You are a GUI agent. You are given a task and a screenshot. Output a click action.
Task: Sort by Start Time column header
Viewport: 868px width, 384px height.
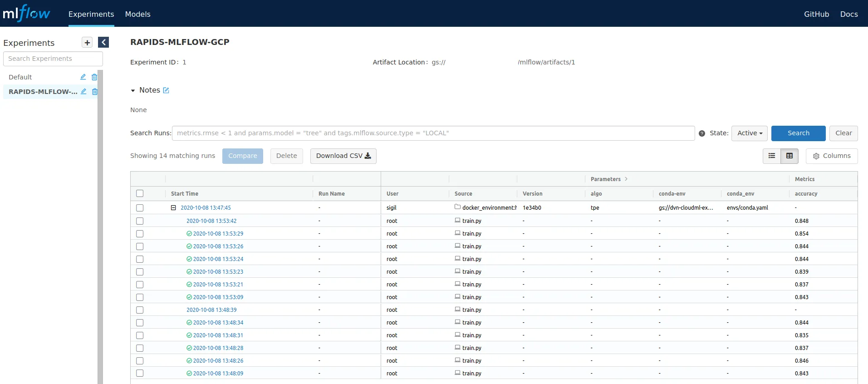pos(185,194)
